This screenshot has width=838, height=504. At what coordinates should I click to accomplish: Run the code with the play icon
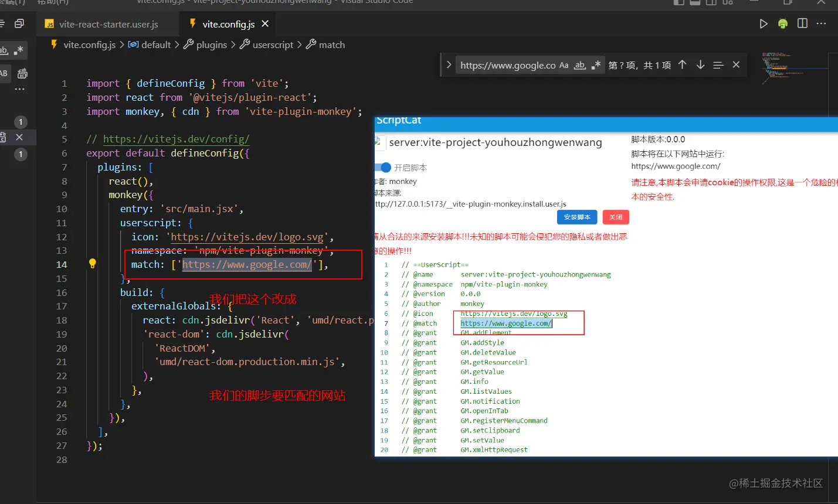763,24
